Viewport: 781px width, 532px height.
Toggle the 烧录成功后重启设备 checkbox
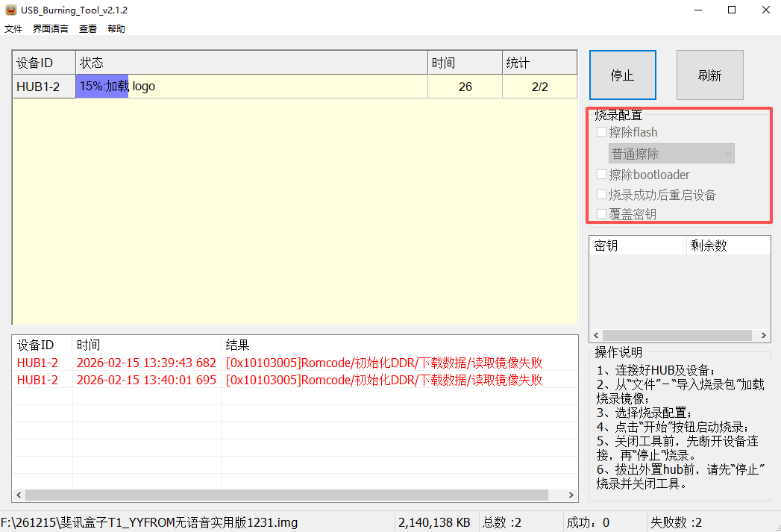click(601, 195)
